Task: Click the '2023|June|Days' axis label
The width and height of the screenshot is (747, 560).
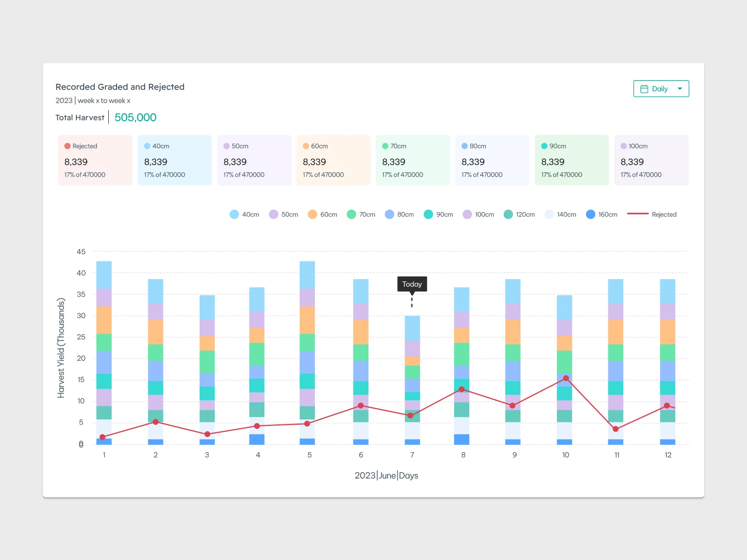Action: (x=386, y=475)
